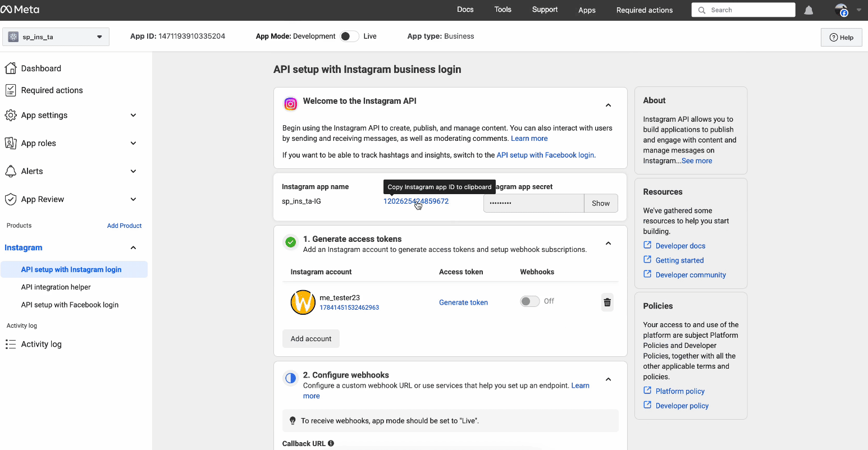Enable Webhooks toggle for me_tester23
This screenshot has height=450, width=868.
coord(529,301)
